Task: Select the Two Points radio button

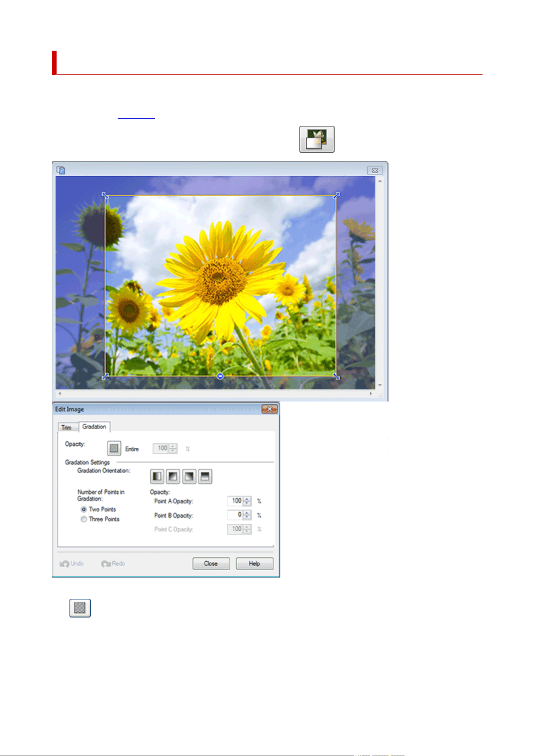Action: (84, 509)
